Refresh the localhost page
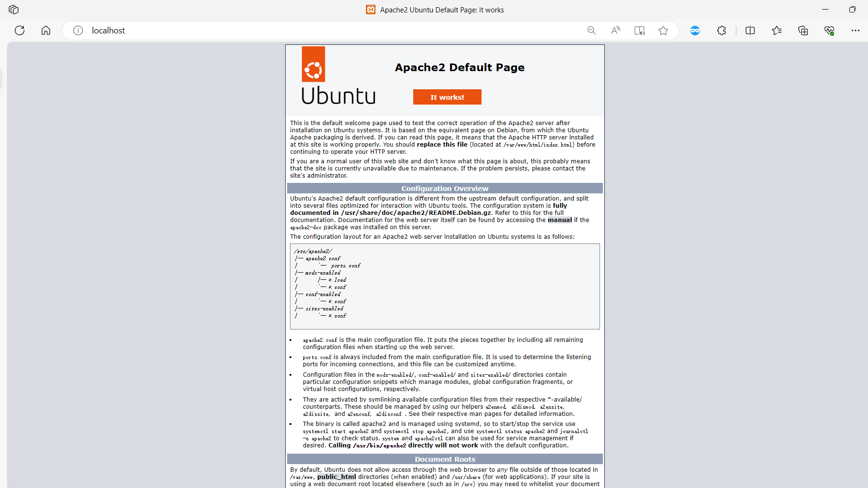This screenshot has height=488, width=868. (x=20, y=31)
